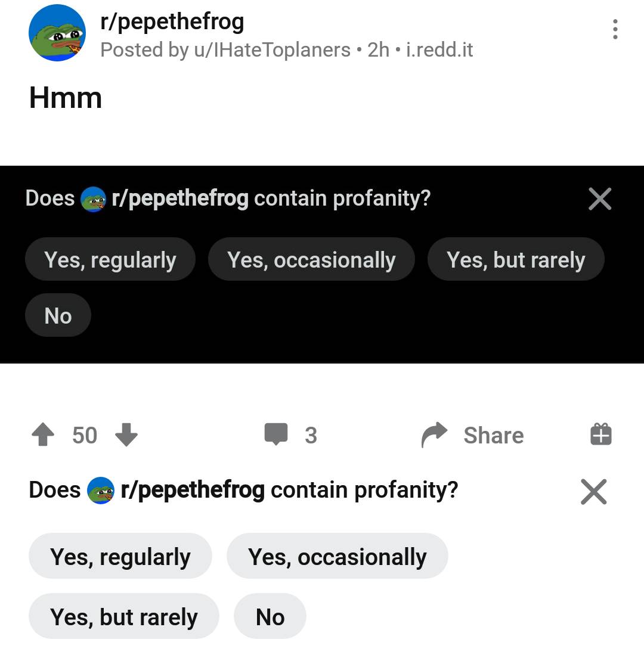
Task: Select 'Yes, regularly' in the dark survey
Action: click(110, 260)
